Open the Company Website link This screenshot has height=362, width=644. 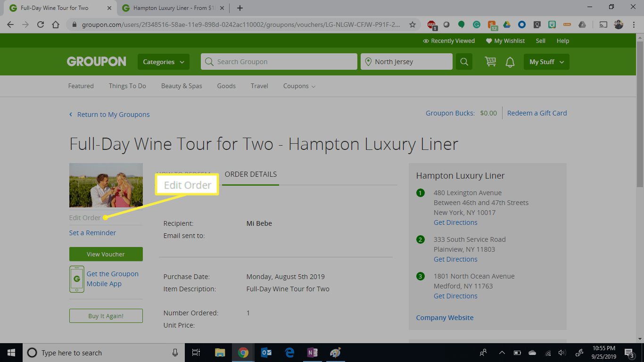coord(445,318)
